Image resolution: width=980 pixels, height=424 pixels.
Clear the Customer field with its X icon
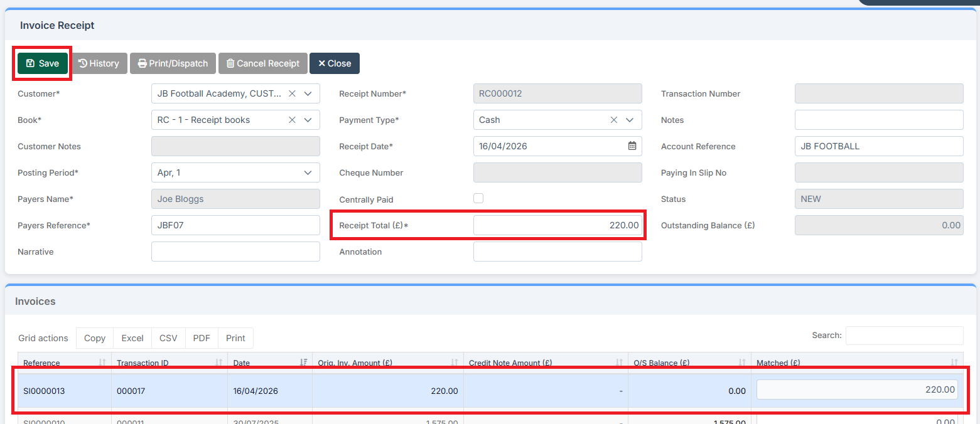coord(292,93)
